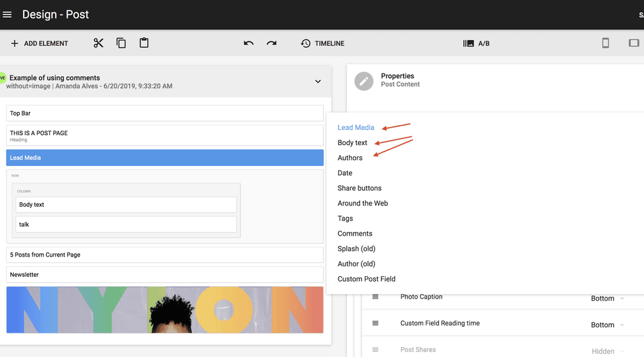
Task: Open Custom Field Reading time dropdown
Action: (607, 325)
